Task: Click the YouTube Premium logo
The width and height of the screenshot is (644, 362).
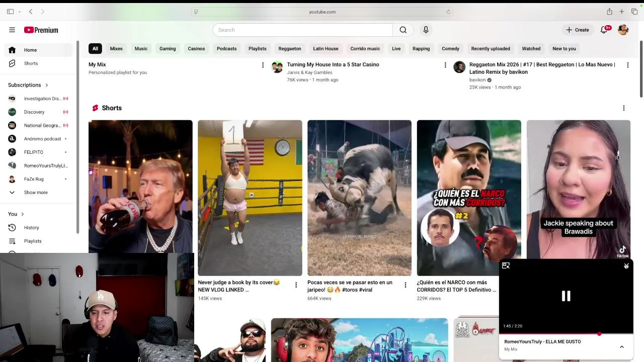Action: (x=41, y=30)
